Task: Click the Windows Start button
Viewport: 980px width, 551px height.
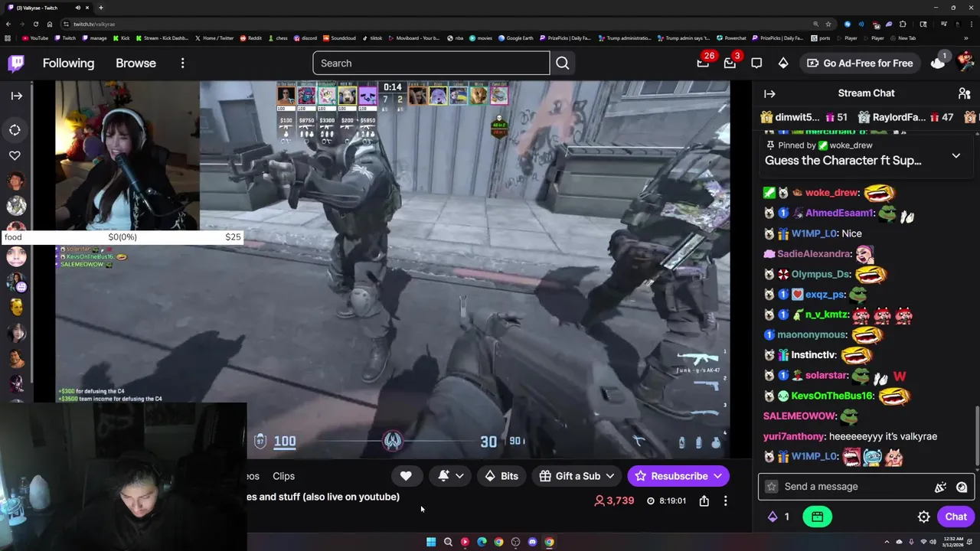Action: pos(431,542)
